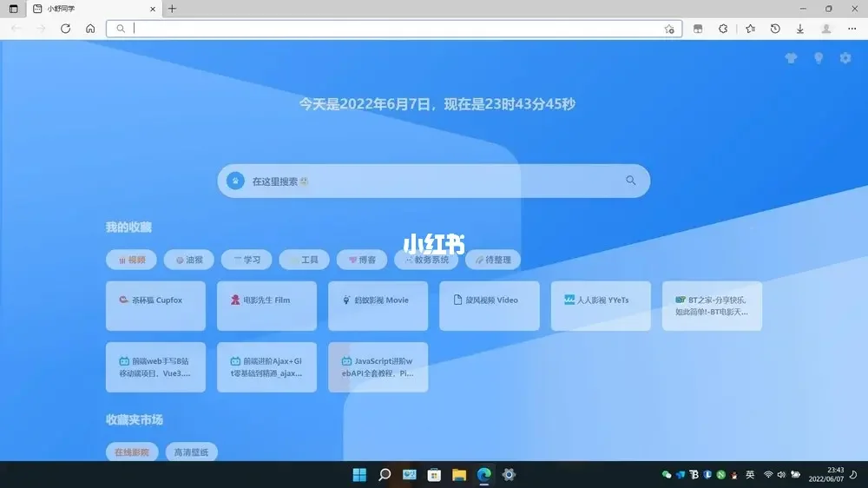This screenshot has width=868, height=488.
Task: Open the browser favorites star icon
Action: tap(750, 29)
